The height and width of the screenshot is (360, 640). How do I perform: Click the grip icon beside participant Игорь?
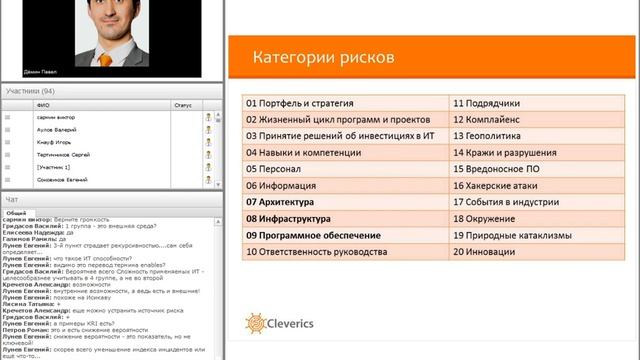coord(7,142)
